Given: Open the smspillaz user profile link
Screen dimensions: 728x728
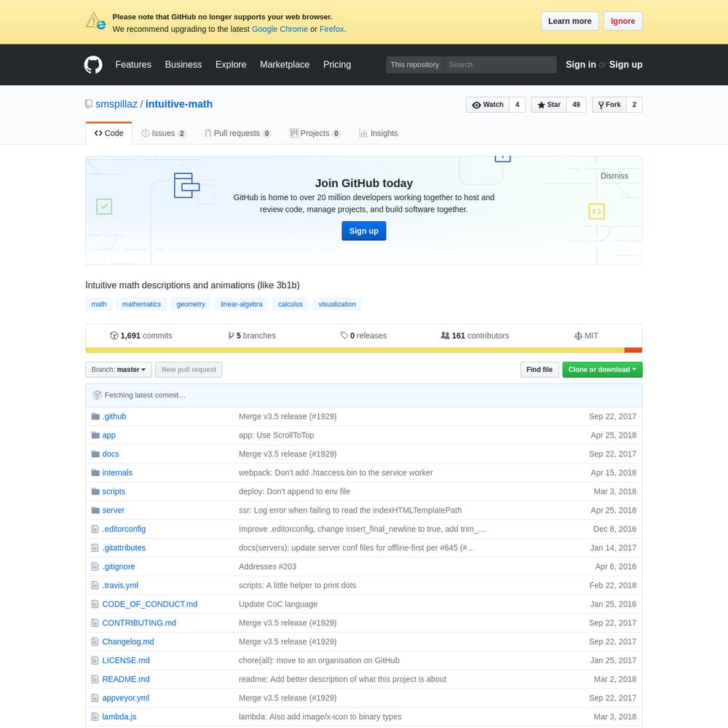Looking at the screenshot, I should 116,104.
